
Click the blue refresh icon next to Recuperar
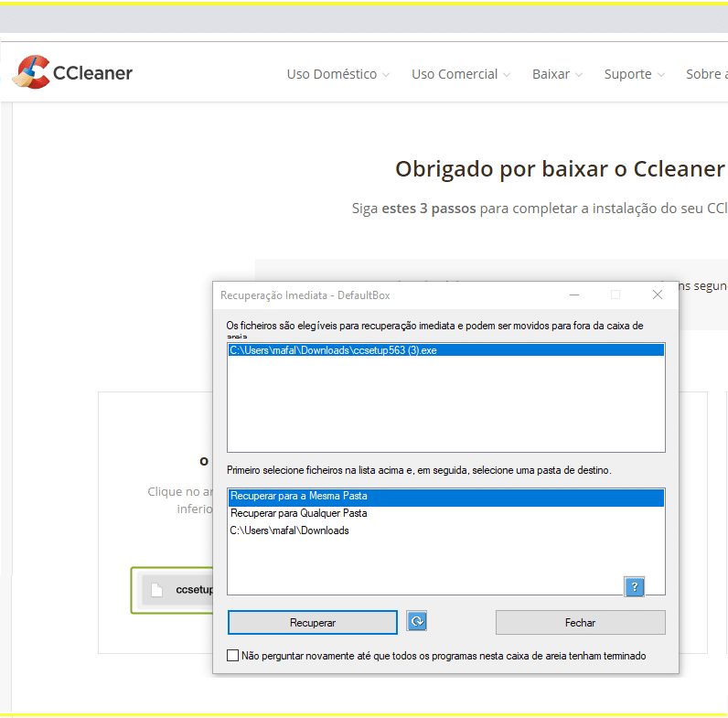[x=416, y=621]
